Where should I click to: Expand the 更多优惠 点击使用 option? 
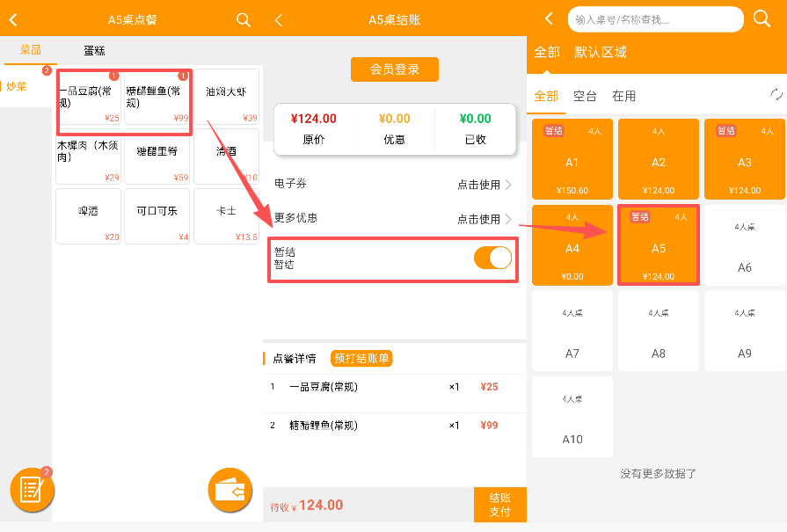tap(484, 219)
